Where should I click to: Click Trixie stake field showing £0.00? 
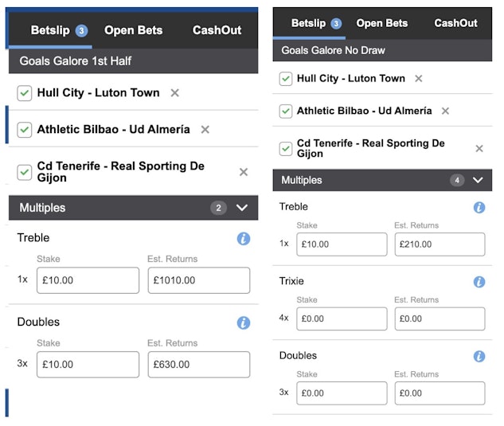pyautogui.click(x=342, y=319)
